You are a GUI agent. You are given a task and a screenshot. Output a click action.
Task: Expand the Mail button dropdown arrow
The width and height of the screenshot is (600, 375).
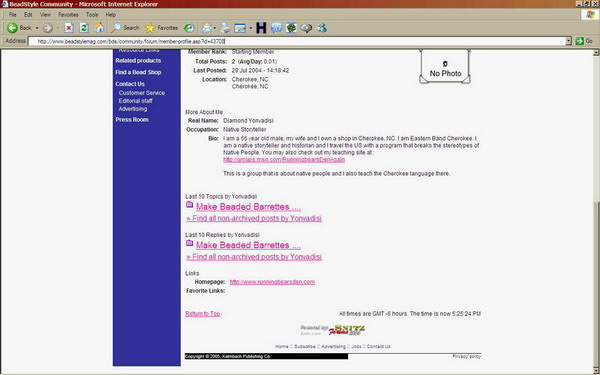[214, 28]
